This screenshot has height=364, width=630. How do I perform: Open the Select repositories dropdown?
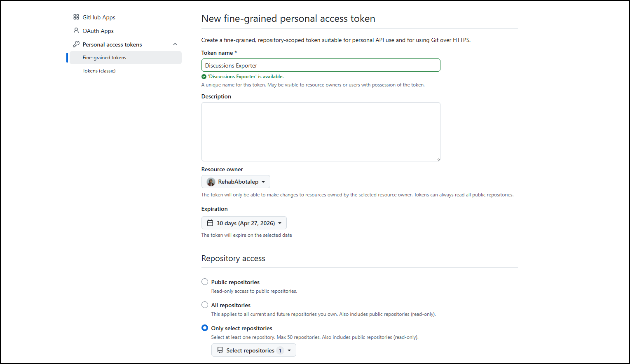click(x=253, y=350)
